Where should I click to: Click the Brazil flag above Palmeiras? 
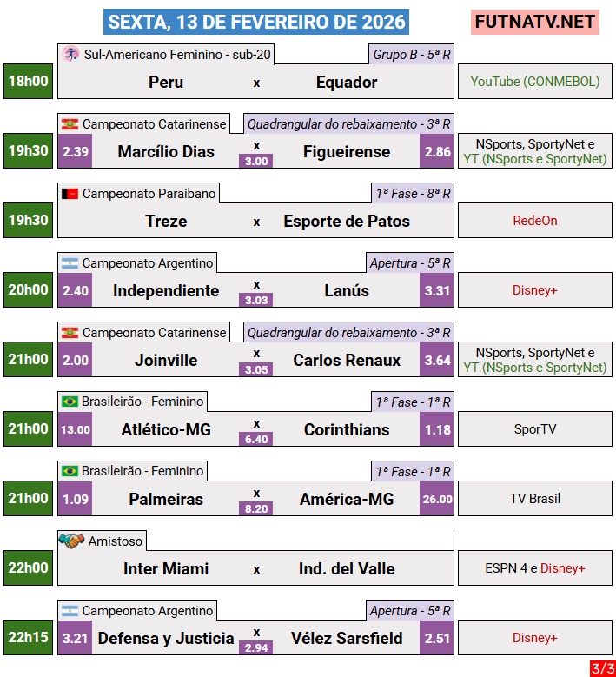coord(70,471)
